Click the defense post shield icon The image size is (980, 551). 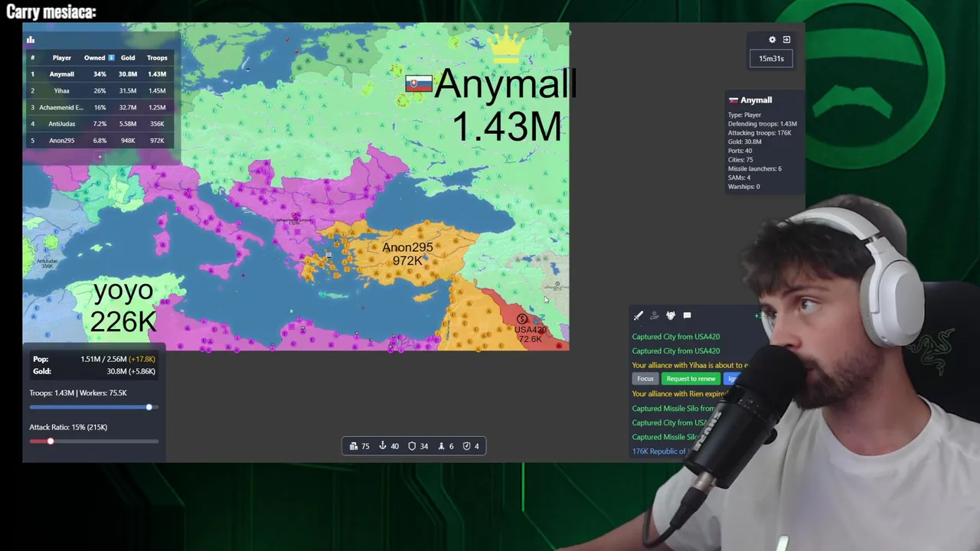pyautogui.click(x=412, y=446)
